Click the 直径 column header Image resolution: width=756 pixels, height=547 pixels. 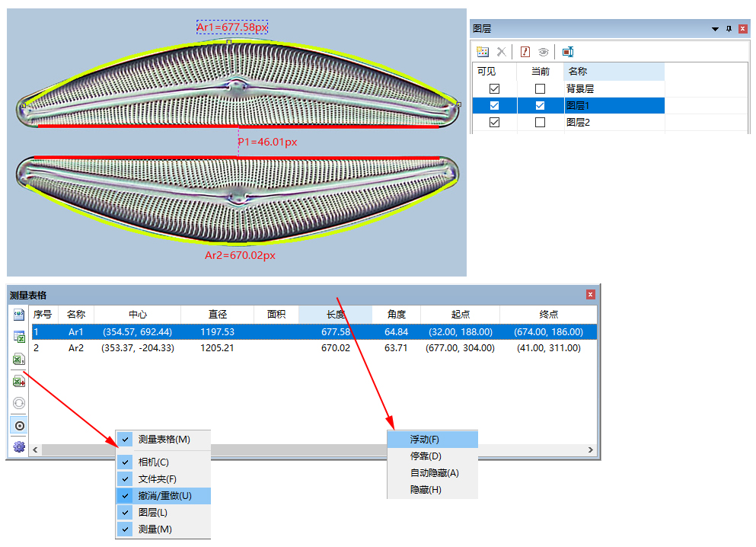click(218, 315)
